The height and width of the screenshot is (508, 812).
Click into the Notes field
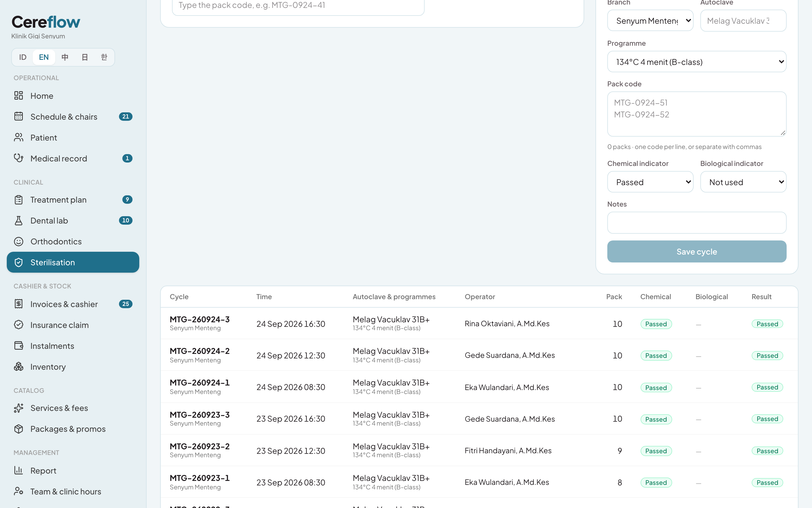click(697, 222)
